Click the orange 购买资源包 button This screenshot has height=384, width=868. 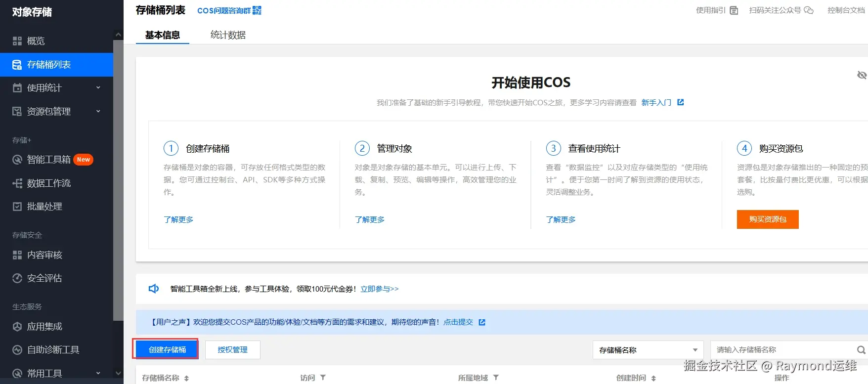coord(768,219)
